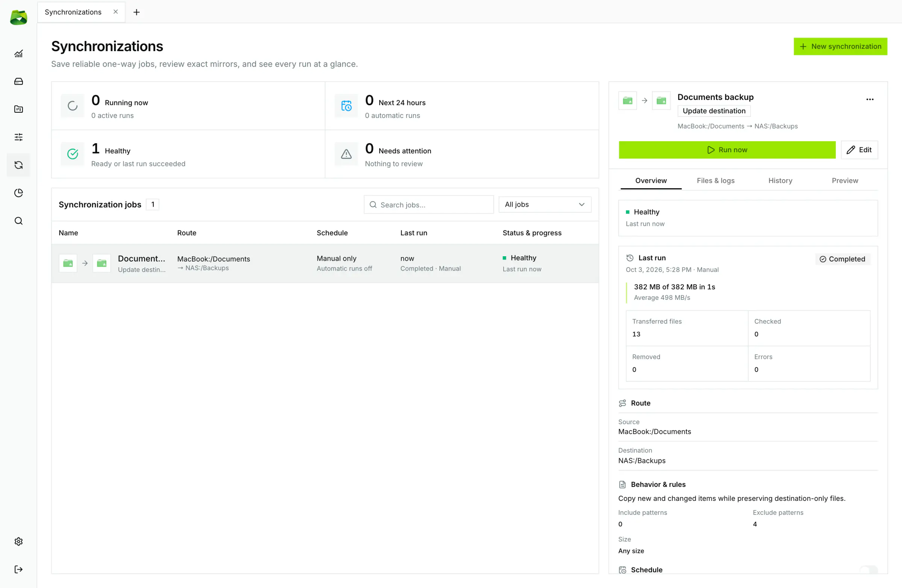Screen dimensions: 902x588
Task: Add a new tab with the plus icon
Action: 136,12
